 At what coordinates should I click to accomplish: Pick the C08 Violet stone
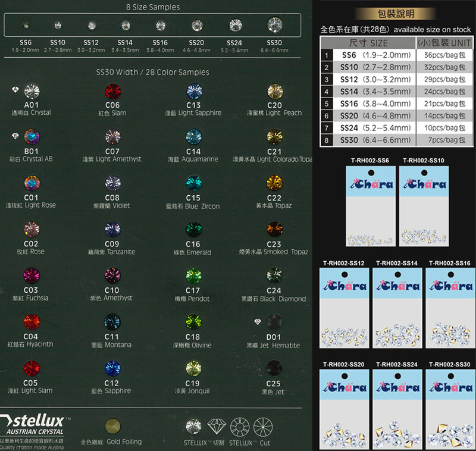pyautogui.click(x=112, y=183)
